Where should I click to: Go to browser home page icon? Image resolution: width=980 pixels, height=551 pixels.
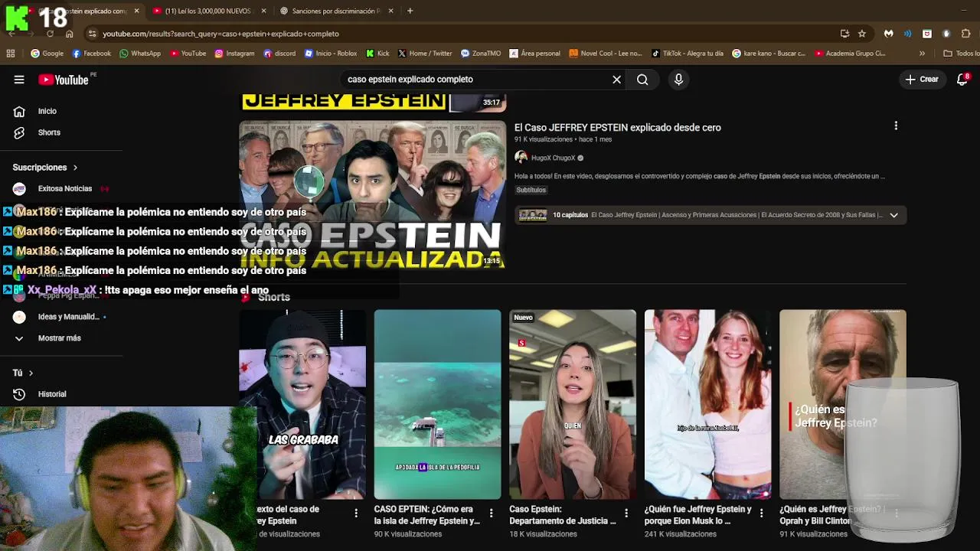[69, 34]
